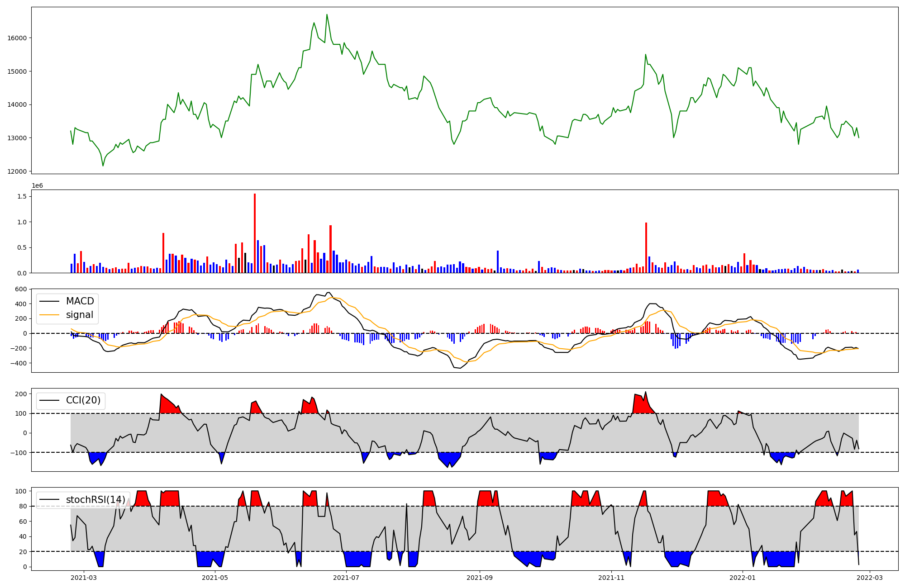The height and width of the screenshot is (588, 905).
Task: Click the MACD legend entry label
Action: [x=80, y=301]
